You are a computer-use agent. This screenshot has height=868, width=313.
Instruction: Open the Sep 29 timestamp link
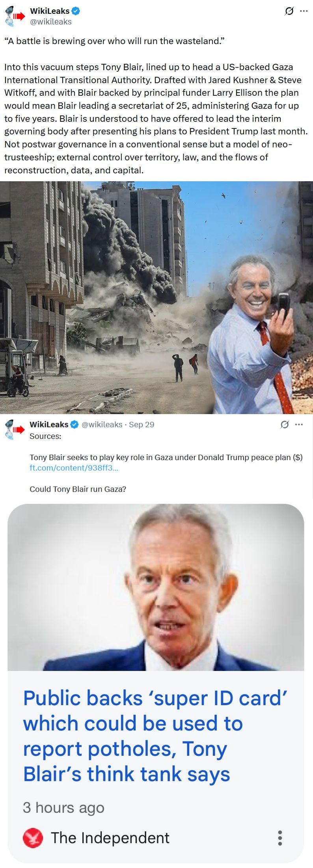pyautogui.click(x=142, y=424)
